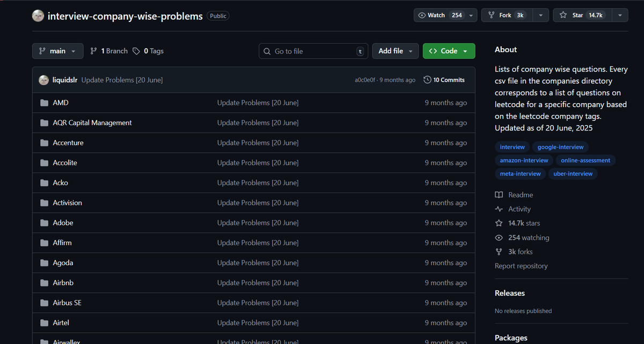The image size is (644, 344).
Task: Click the pulse icon beside Activity
Action: [499, 209]
